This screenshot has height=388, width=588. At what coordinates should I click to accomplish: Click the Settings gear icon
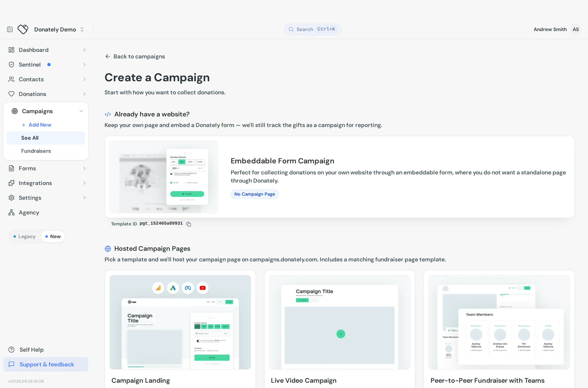click(x=11, y=198)
